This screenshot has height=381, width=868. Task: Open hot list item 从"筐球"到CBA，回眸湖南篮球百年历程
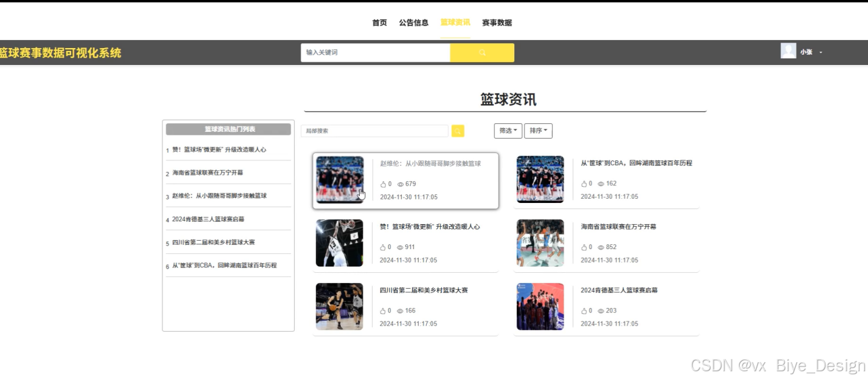[224, 266]
